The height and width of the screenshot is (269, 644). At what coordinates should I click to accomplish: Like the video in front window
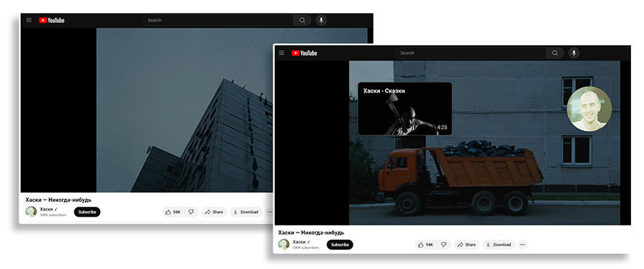coord(426,245)
